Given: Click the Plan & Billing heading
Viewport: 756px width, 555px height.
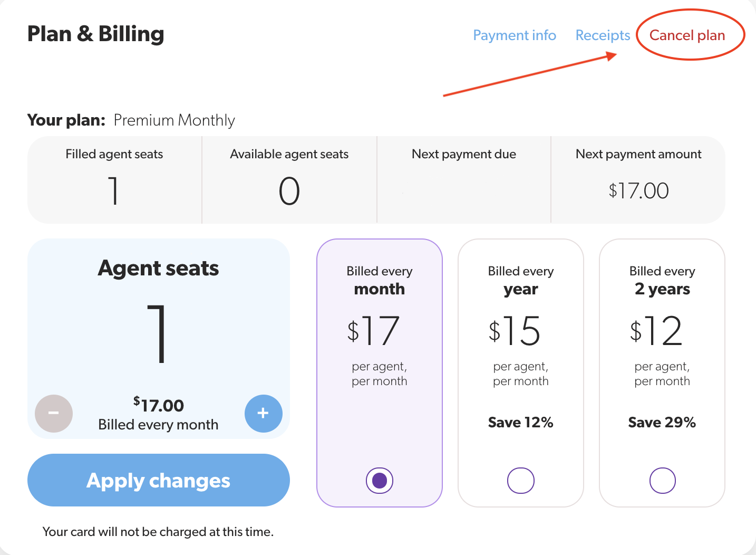Looking at the screenshot, I should (96, 34).
